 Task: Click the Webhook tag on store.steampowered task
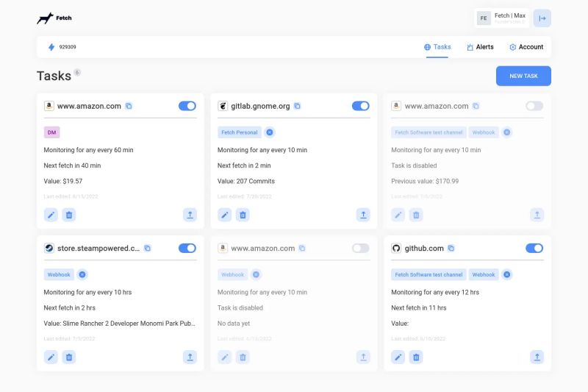point(59,274)
